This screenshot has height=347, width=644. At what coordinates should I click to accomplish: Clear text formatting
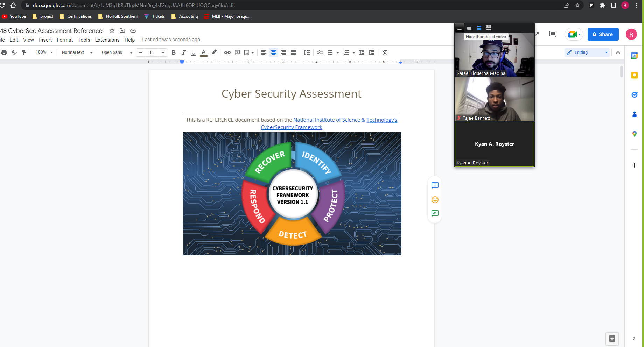point(385,52)
